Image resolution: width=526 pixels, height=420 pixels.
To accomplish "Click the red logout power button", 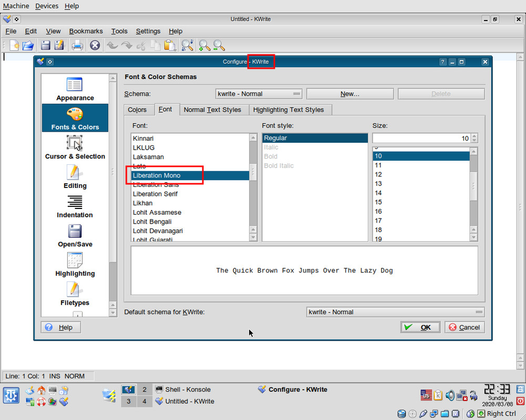I will tap(520, 401).
